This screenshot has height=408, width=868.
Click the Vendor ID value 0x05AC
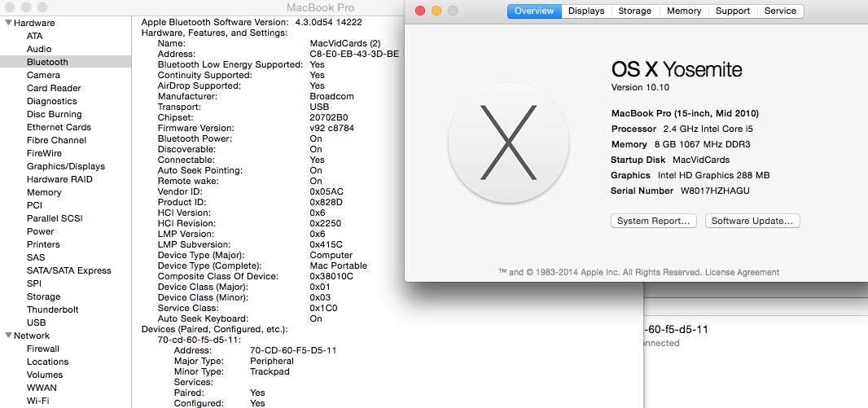pos(327,192)
